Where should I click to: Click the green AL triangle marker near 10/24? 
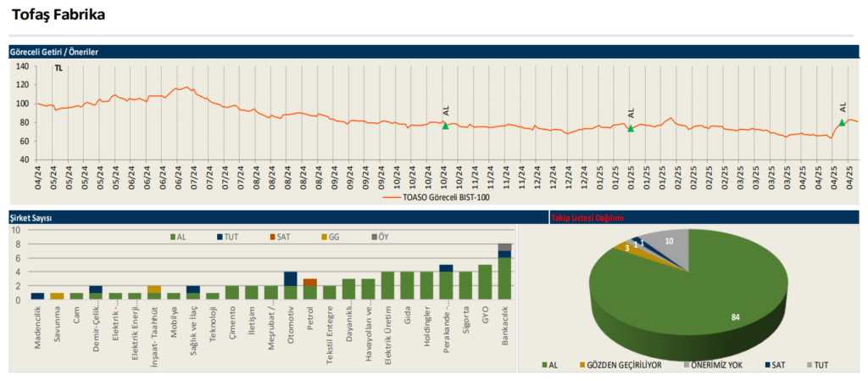pyautogui.click(x=445, y=126)
